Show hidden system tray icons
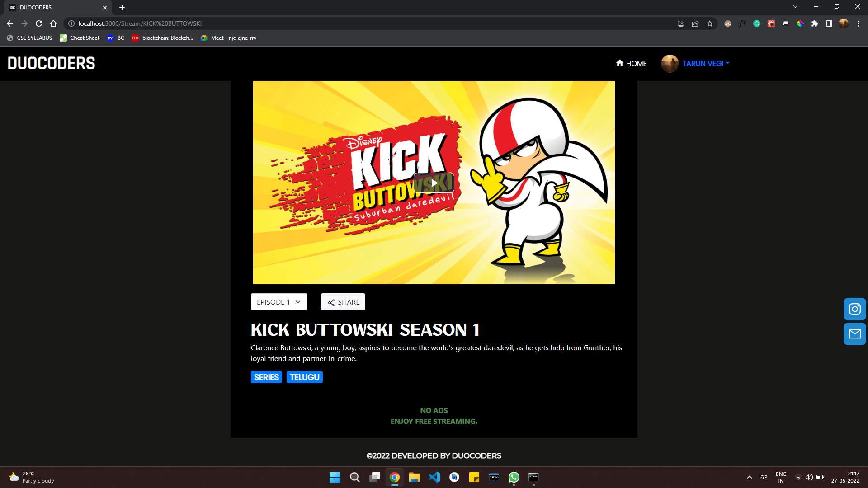This screenshot has width=868, height=488. coord(750,477)
